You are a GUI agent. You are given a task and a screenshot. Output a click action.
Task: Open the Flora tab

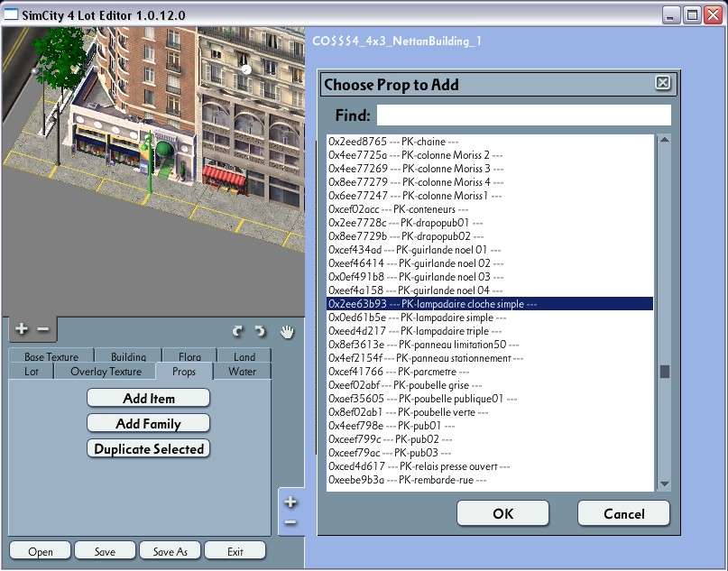click(189, 355)
